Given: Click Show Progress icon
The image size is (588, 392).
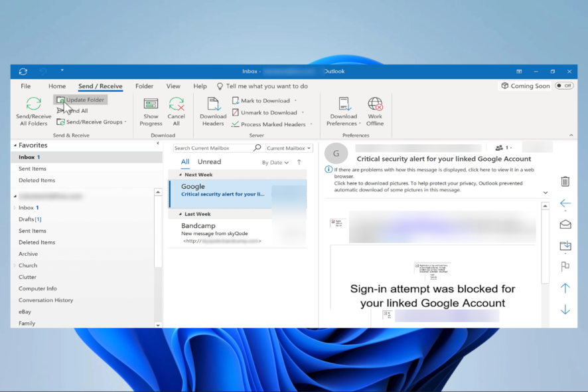Looking at the screenshot, I should click(151, 104).
